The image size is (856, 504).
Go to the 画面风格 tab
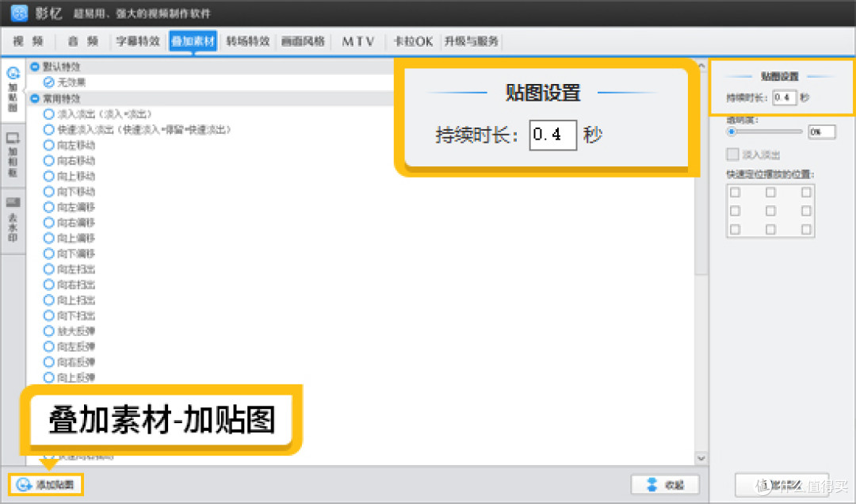pos(303,41)
